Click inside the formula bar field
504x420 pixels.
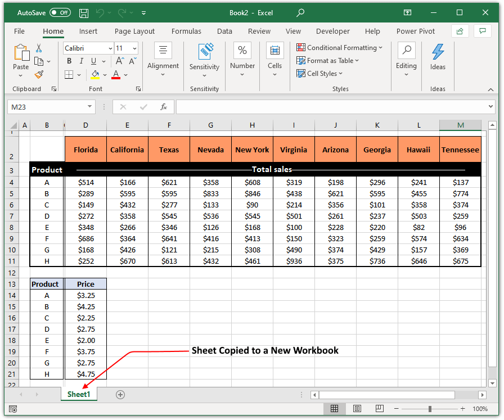[x=332, y=107]
